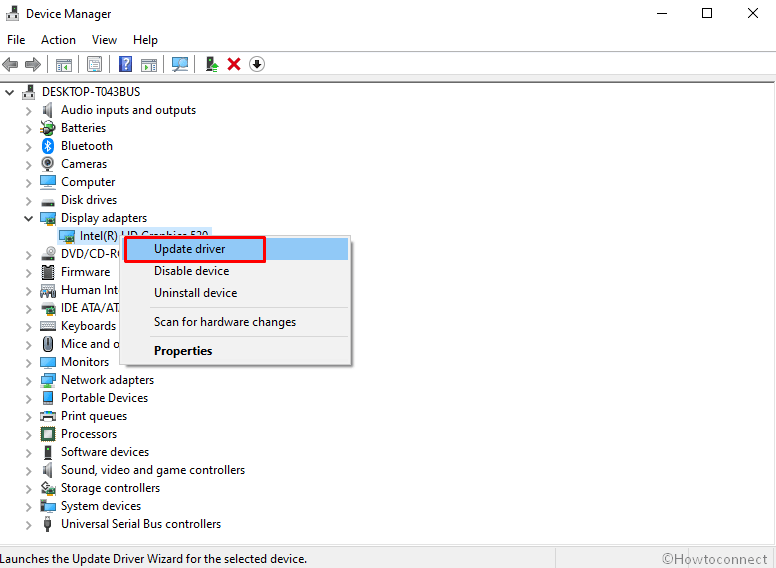Select the Display adapters label
The width and height of the screenshot is (776, 568).
pyautogui.click(x=104, y=218)
